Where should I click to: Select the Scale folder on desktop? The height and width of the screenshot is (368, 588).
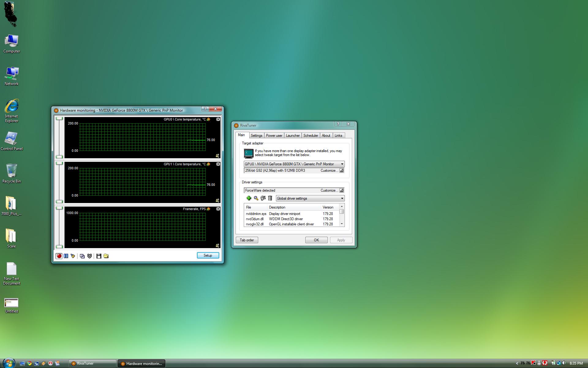tap(11, 238)
